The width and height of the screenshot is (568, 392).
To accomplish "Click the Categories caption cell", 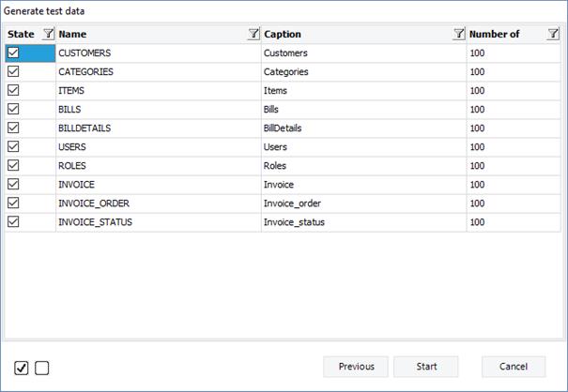I will (x=363, y=72).
